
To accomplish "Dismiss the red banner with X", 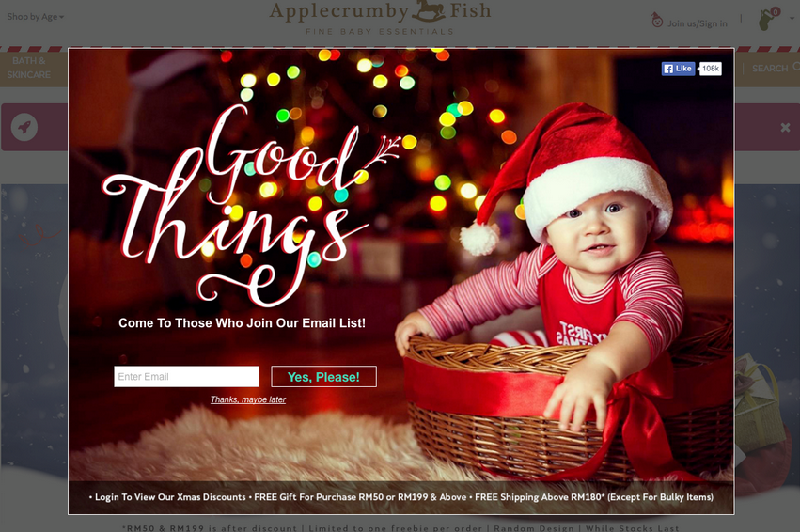I will (785, 127).
